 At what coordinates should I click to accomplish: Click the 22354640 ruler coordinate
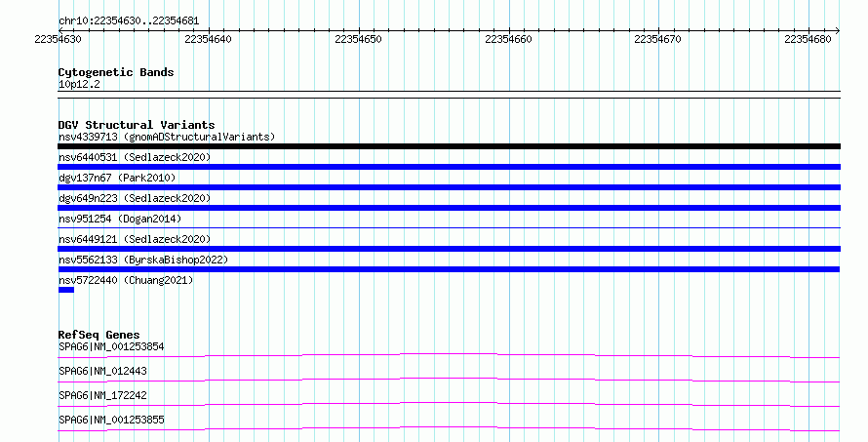click(x=208, y=39)
